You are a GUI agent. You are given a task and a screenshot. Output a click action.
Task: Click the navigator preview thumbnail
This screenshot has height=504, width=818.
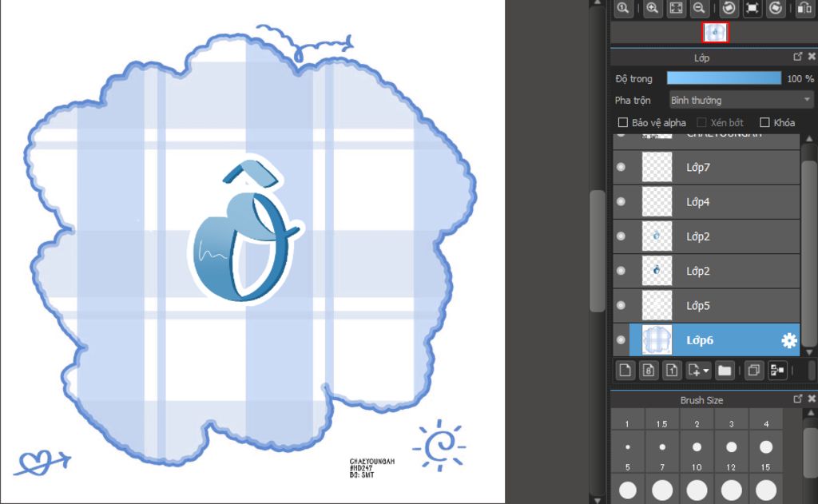(x=715, y=32)
